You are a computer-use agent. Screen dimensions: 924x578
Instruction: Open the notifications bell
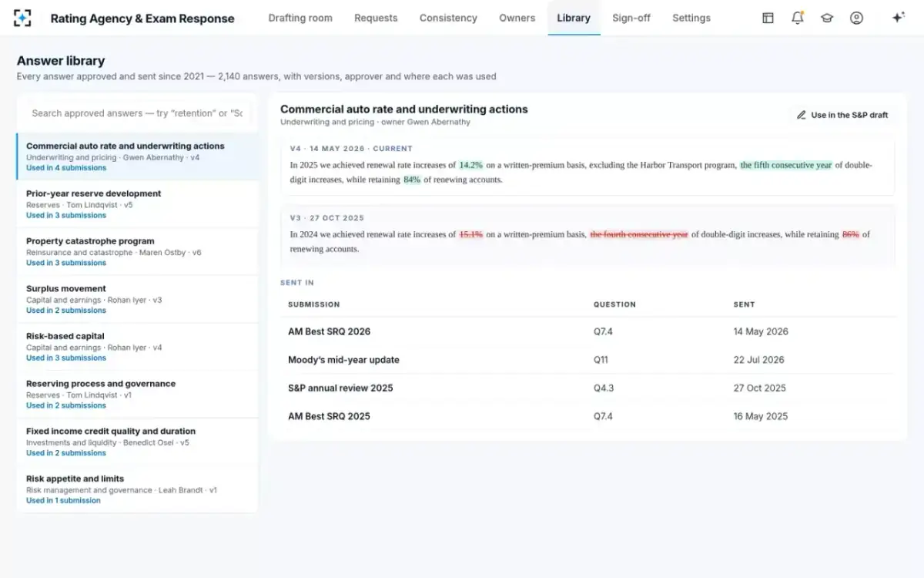coord(798,18)
